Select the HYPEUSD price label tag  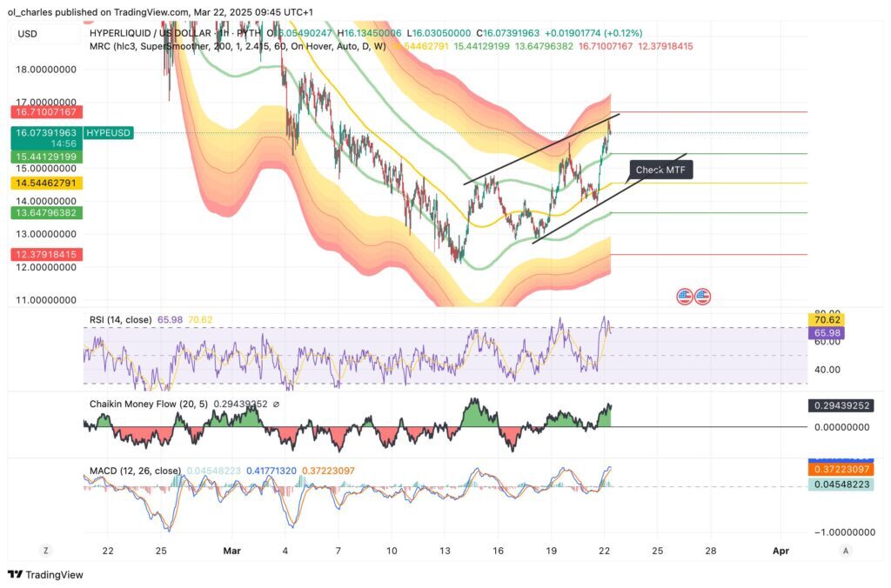tap(107, 132)
